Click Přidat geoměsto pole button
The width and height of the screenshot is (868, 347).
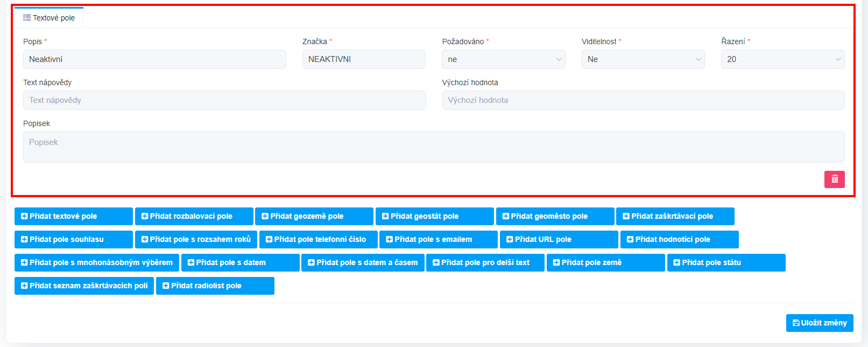555,216
